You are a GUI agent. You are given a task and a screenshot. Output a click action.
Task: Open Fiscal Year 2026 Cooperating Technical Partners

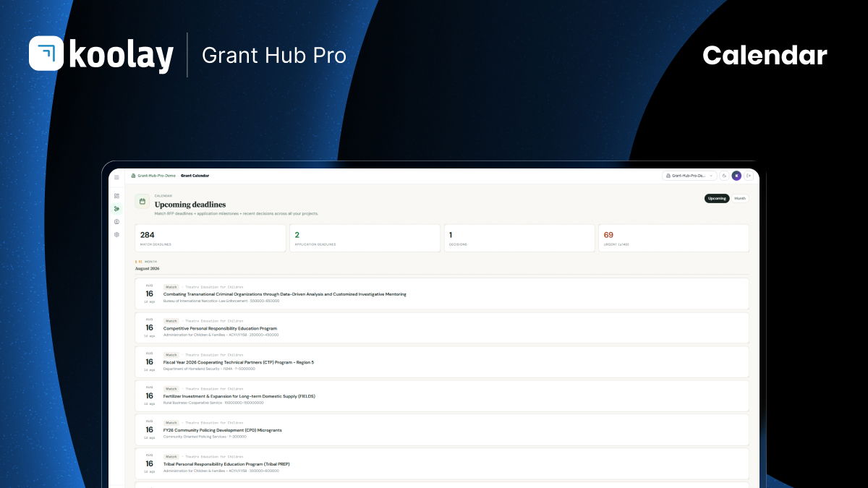coord(442,361)
